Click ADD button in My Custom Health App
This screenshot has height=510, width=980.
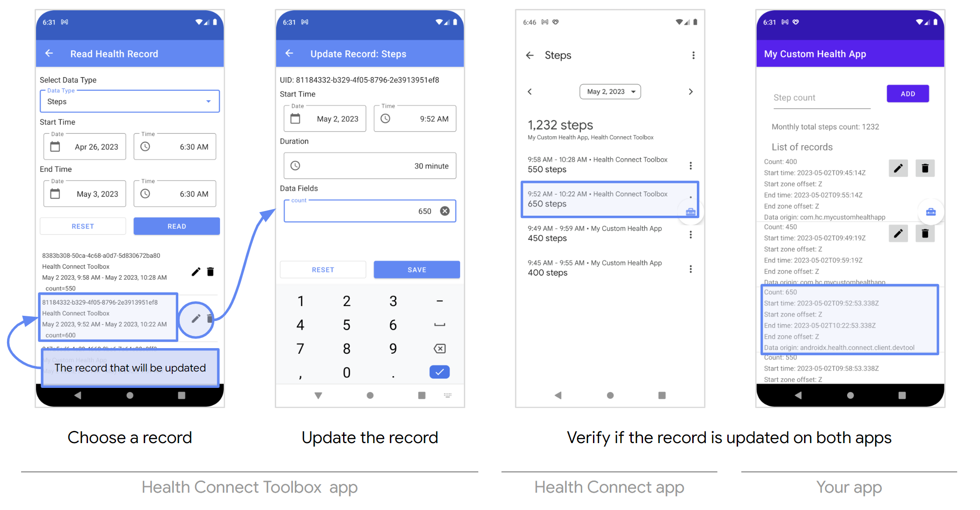coord(907,93)
